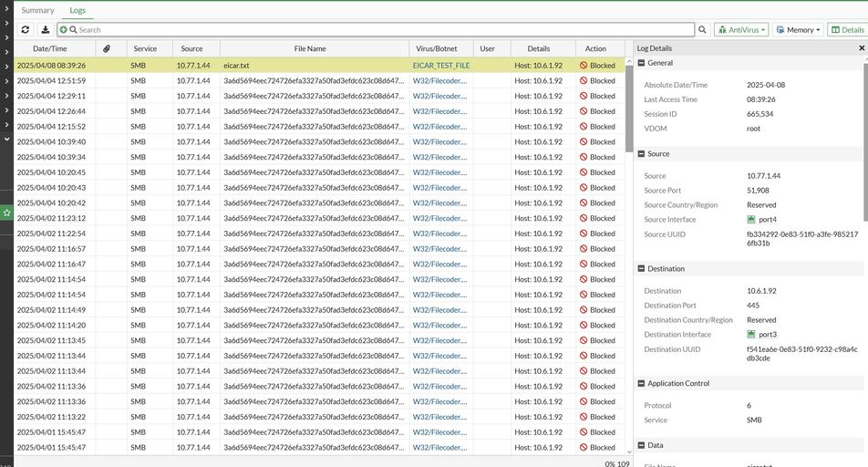Open W32/Filecoder link in 10:39:40 row

pyautogui.click(x=439, y=141)
